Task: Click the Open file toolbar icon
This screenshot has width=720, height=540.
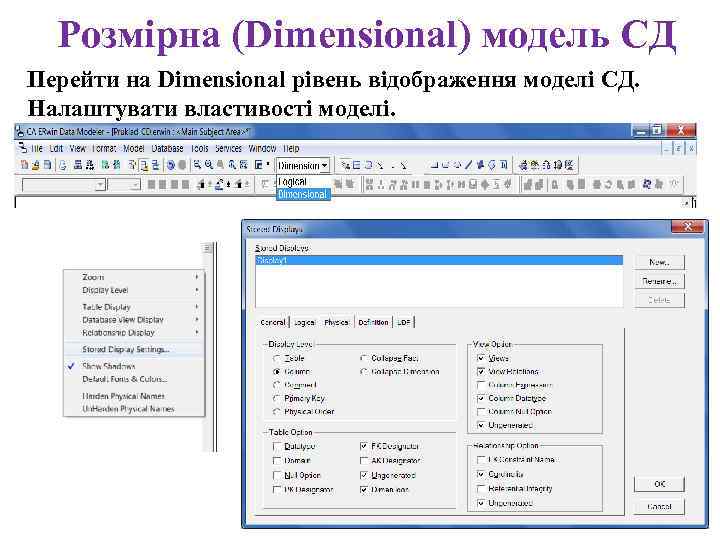Action: click(x=35, y=165)
